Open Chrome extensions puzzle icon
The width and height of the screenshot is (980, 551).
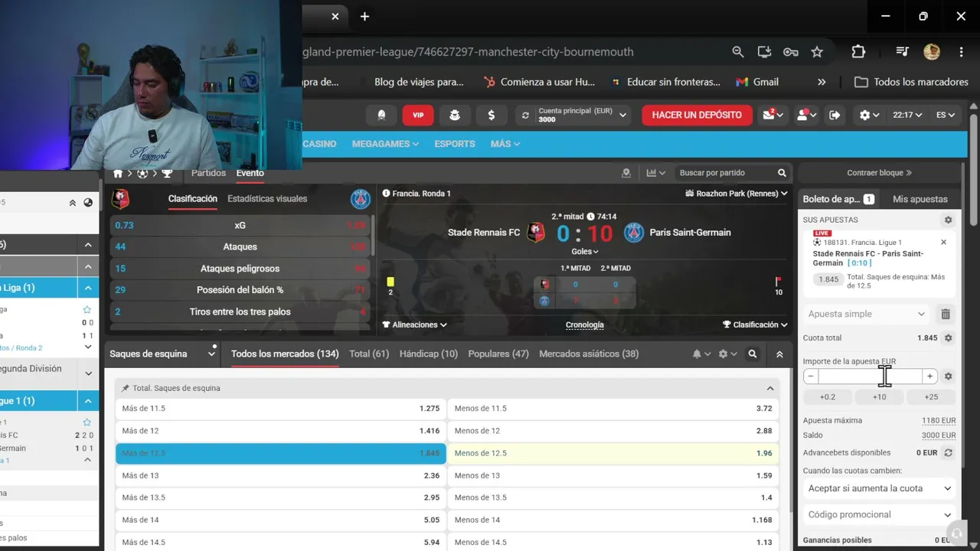858,52
